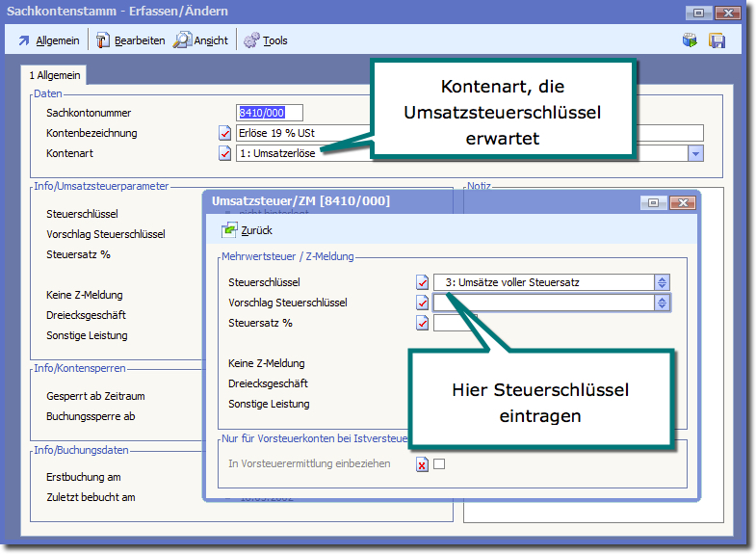Click the bucket icon beside save icon

pos(690,40)
